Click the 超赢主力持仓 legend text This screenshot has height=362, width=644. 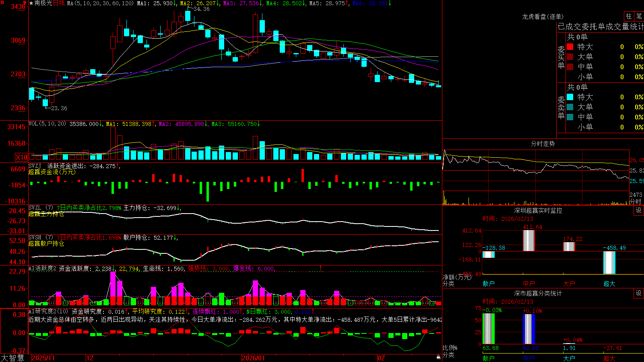(x=46, y=214)
